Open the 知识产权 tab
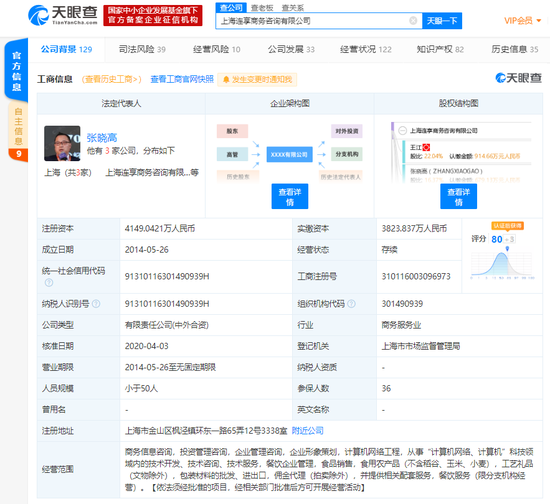The image size is (550, 504). pyautogui.click(x=440, y=49)
